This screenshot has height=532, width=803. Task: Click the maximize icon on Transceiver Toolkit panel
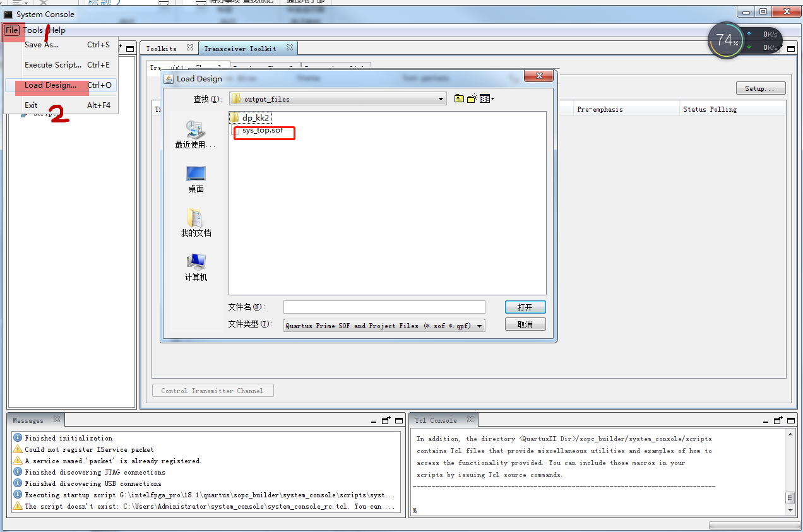[790, 47]
